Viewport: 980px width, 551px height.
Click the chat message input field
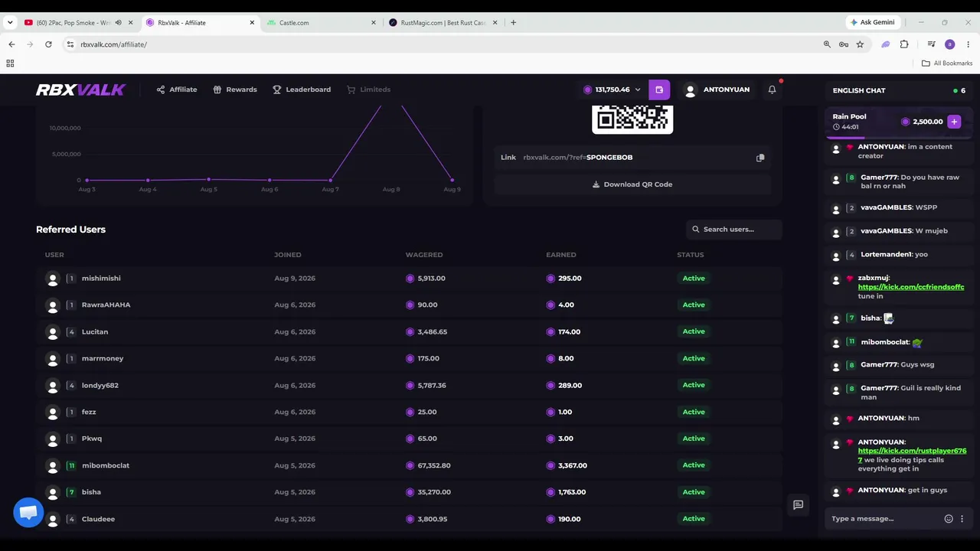click(x=884, y=519)
